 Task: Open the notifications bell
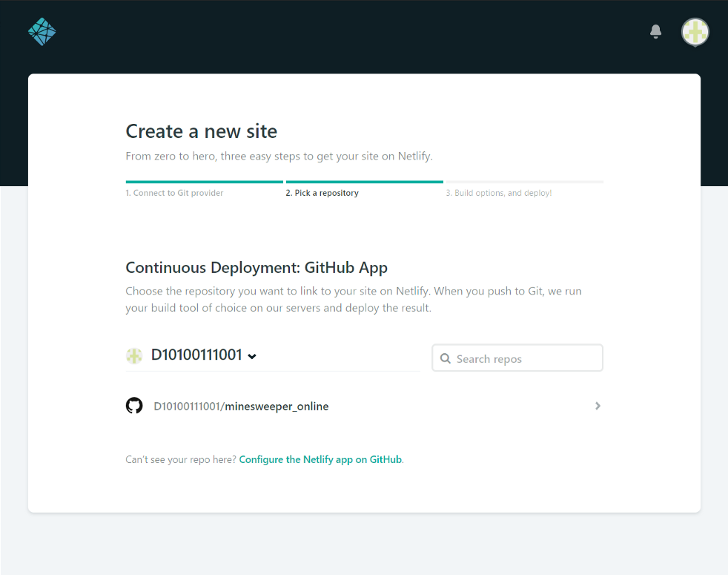[x=655, y=32]
